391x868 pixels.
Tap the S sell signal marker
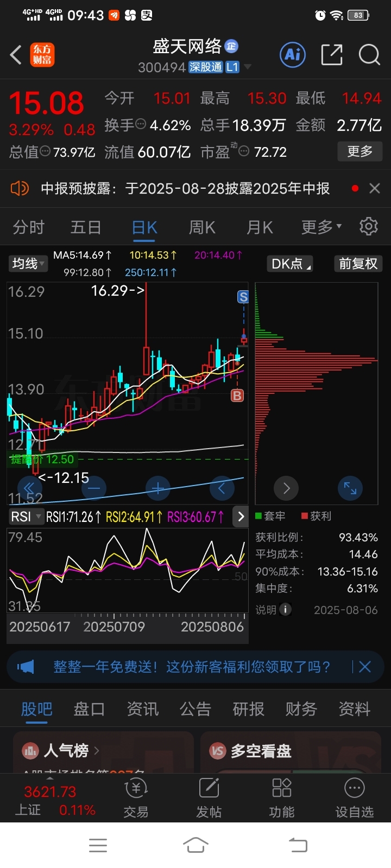(243, 297)
